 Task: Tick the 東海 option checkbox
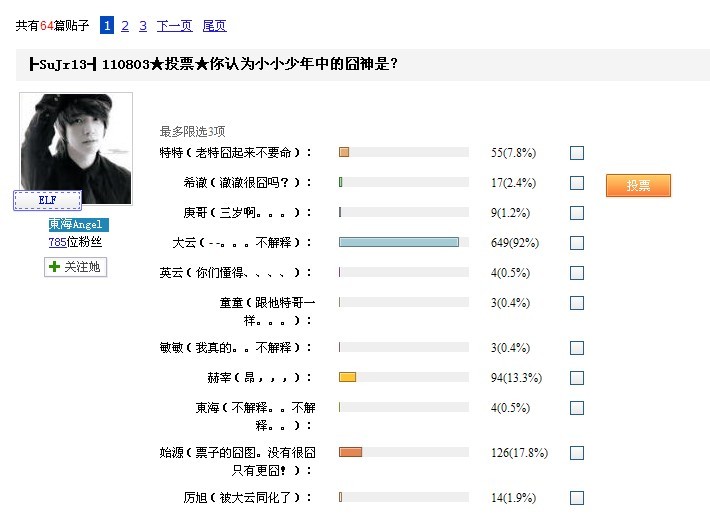[576, 408]
